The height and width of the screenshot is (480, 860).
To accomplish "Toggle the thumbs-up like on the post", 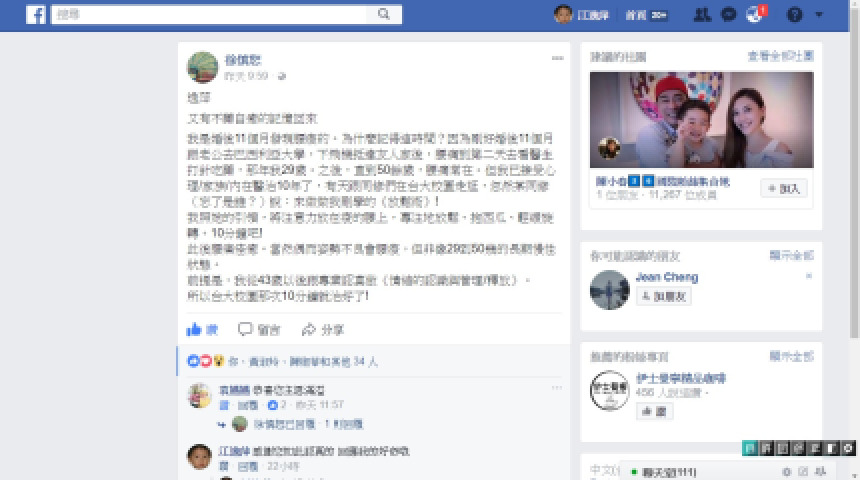I will point(202,329).
